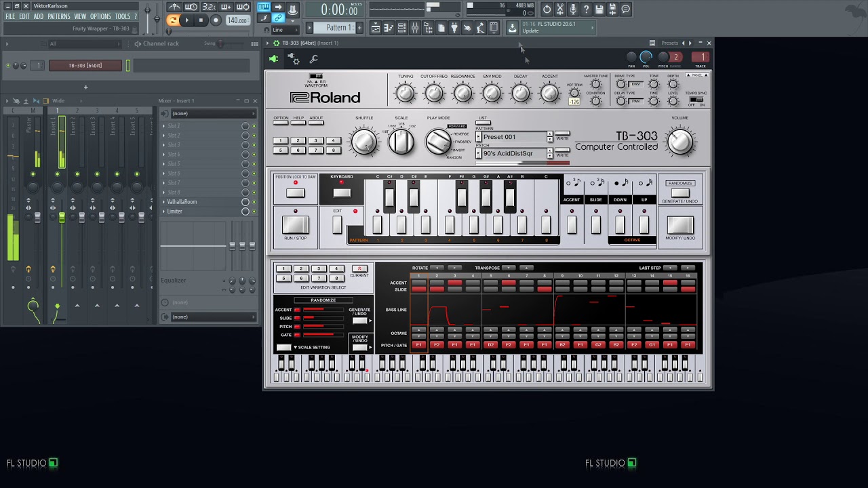Click ROTATE left arrow button

click(437, 268)
